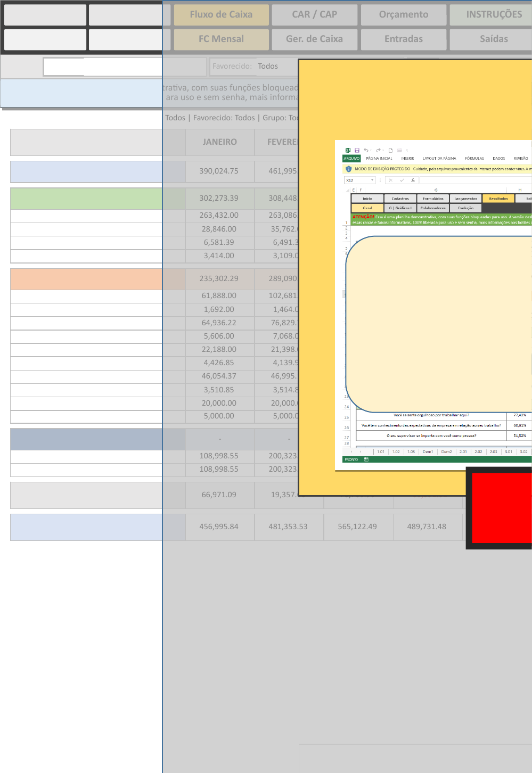Open the ARQUIVO ribbon tab
Screen dimensions: 532x773
tap(351, 159)
